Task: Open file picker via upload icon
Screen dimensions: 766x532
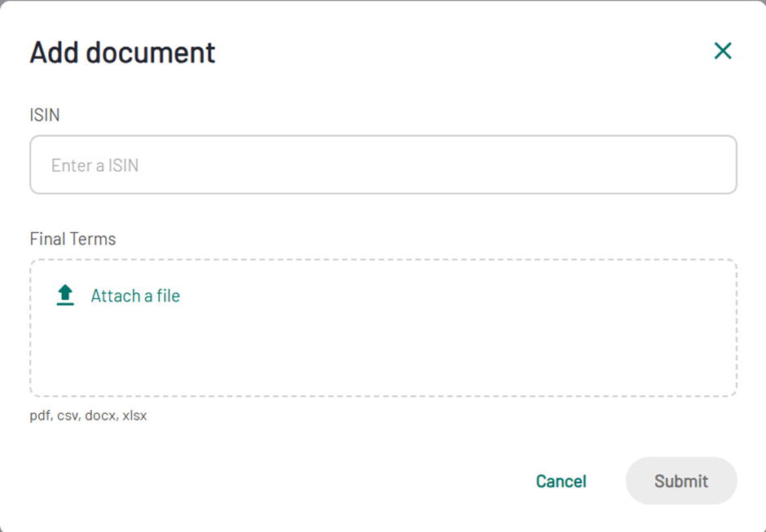Action: coord(65,295)
